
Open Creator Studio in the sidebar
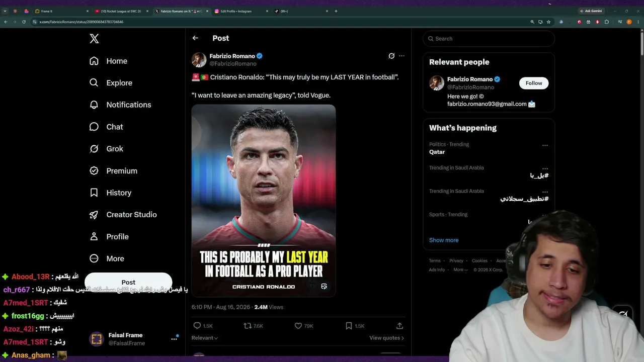point(123,215)
